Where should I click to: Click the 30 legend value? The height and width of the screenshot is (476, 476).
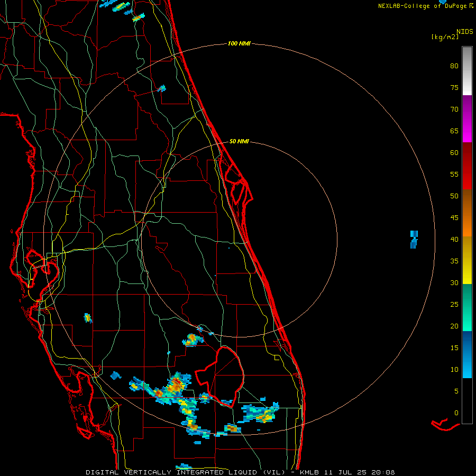point(454,282)
